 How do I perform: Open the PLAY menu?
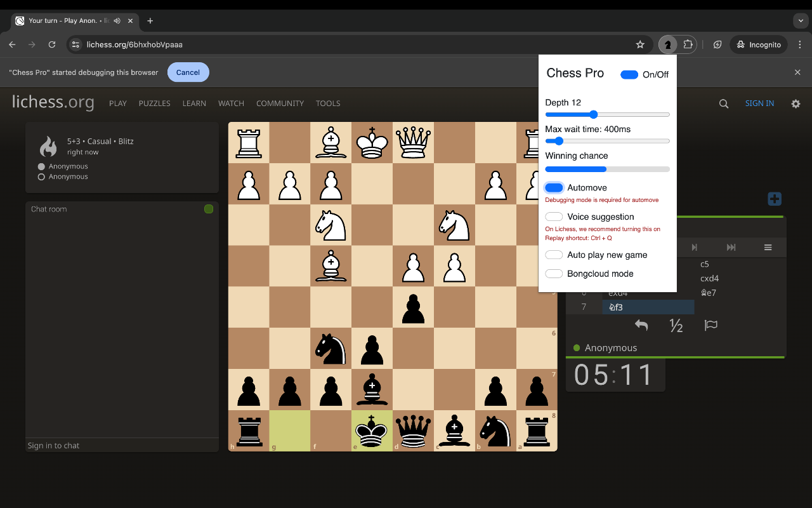coord(117,103)
